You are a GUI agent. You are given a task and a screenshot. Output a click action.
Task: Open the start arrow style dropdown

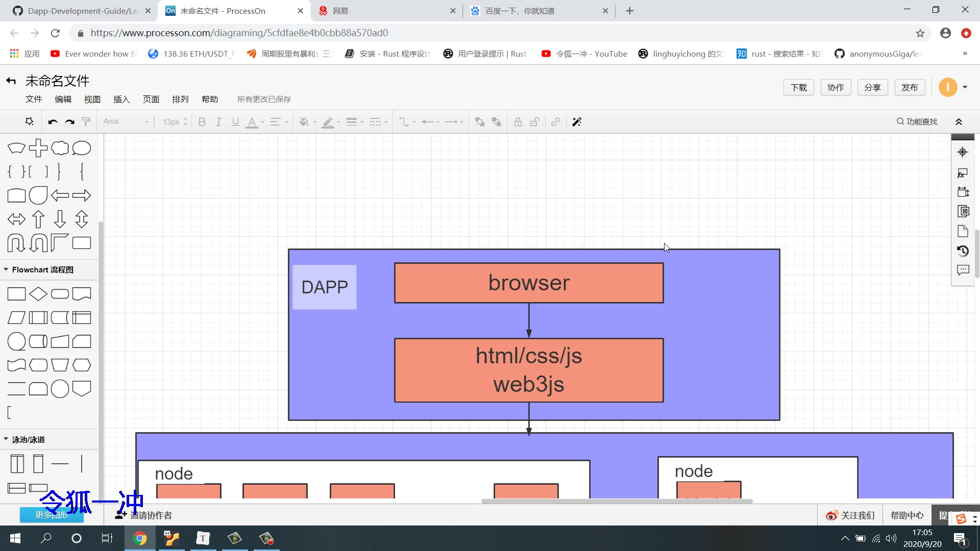tap(430, 122)
